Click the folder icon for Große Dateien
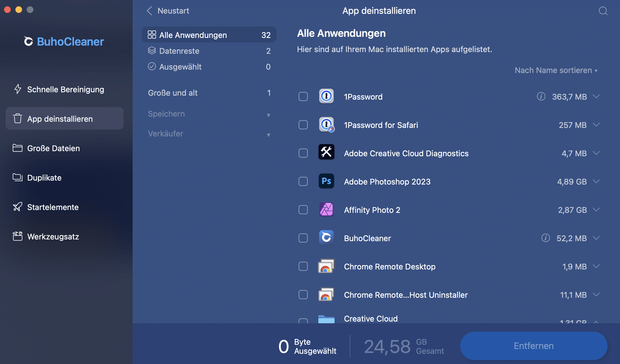The image size is (620, 364). (x=18, y=148)
